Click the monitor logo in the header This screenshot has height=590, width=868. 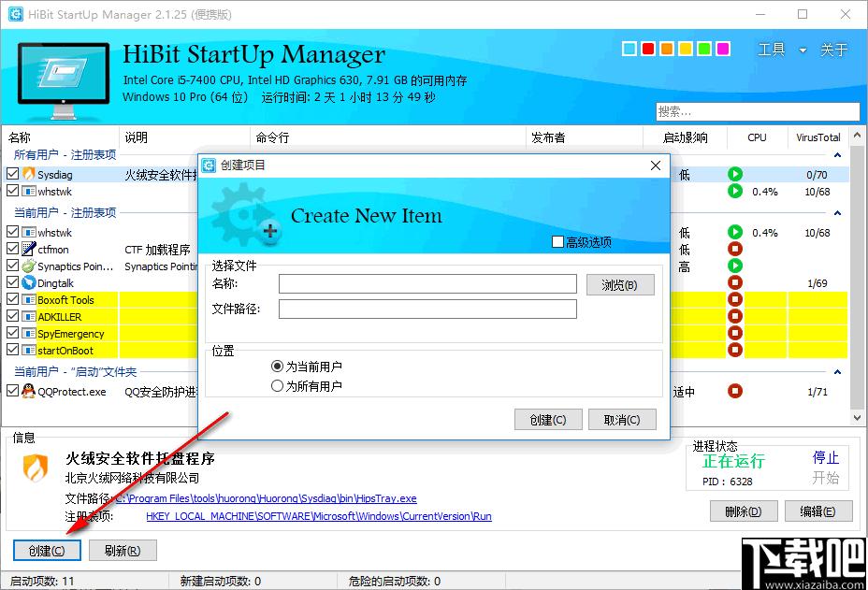[64, 80]
